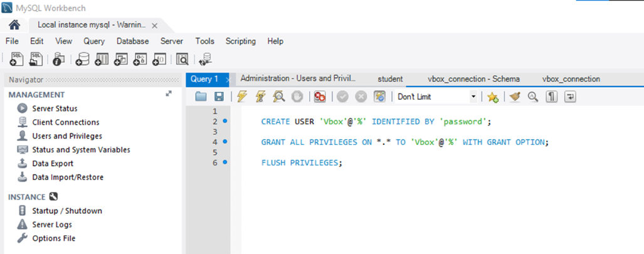Select Server Status in Management section
Image resolution: width=644 pixels, height=254 pixels.
coord(55,108)
